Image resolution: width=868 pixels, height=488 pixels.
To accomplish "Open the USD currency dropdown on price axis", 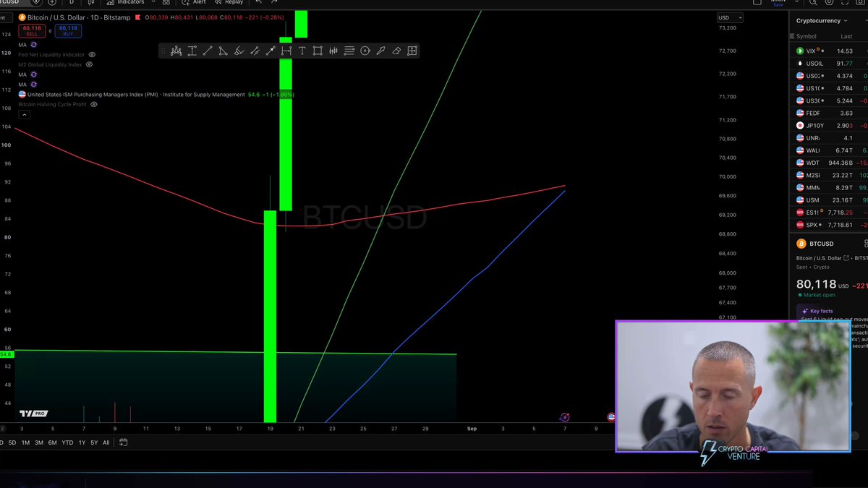I will (730, 17).
